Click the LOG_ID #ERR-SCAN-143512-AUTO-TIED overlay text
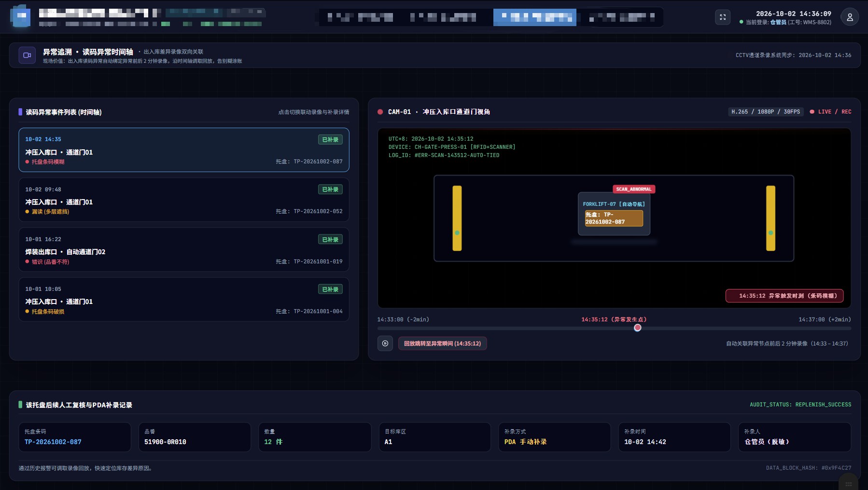The image size is (868, 490). click(444, 155)
